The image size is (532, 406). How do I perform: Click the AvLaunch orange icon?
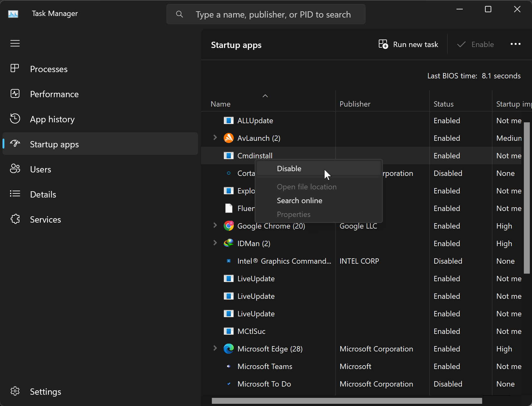[229, 138]
